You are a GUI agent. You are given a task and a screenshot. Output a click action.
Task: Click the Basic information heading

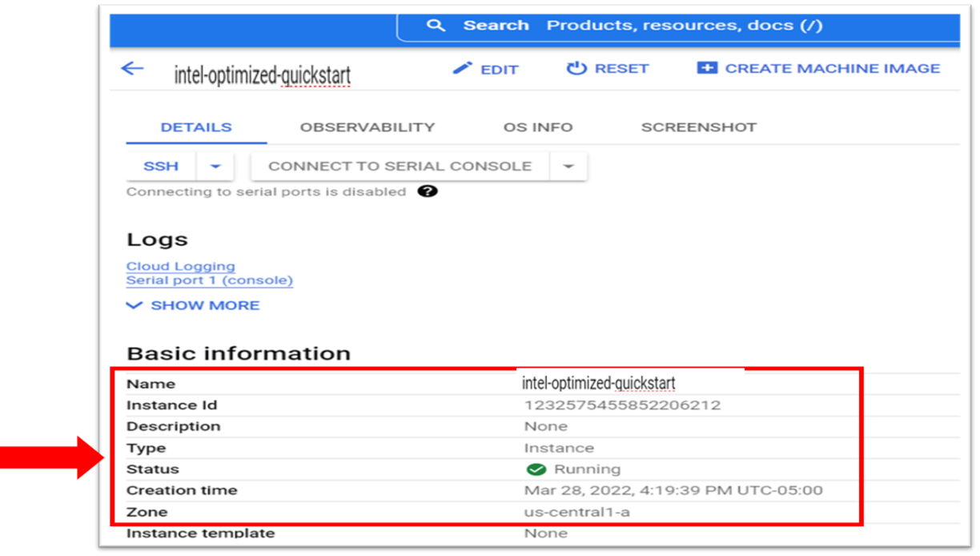click(x=239, y=353)
